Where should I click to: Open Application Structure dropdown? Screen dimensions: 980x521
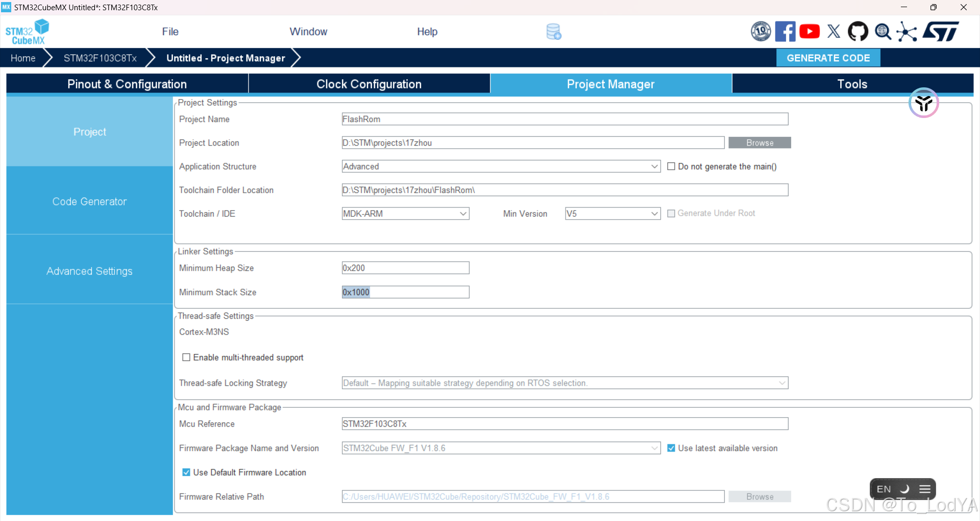[x=501, y=167]
